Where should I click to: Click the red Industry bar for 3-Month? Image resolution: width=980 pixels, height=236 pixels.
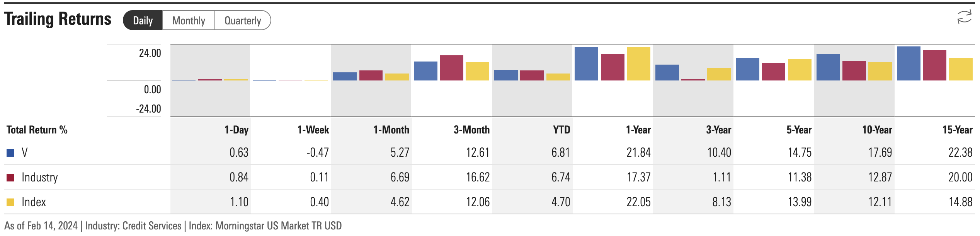tap(451, 68)
